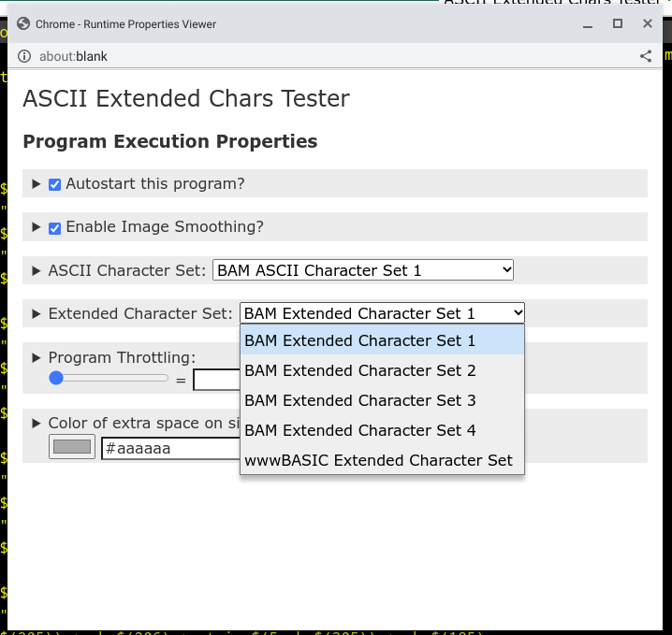
Task: Select BAM Extended Character Set 2
Action: click(382, 370)
